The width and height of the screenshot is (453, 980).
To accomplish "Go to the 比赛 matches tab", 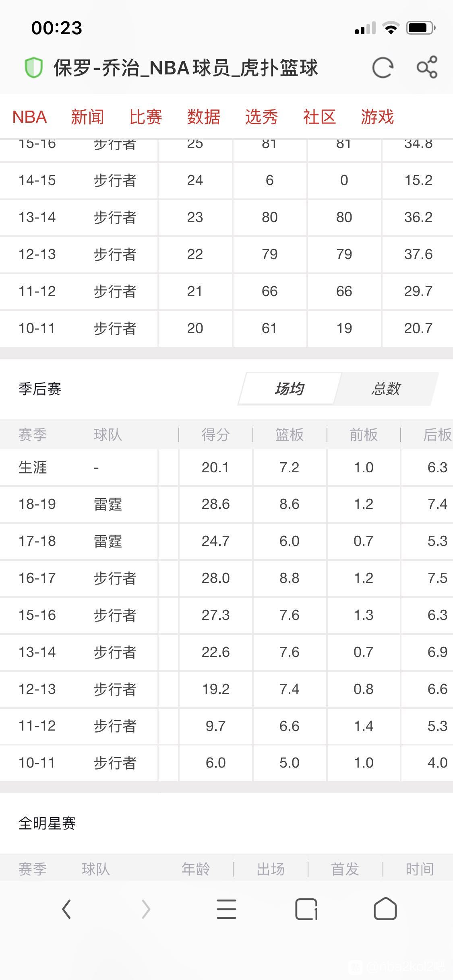I will click(x=145, y=117).
